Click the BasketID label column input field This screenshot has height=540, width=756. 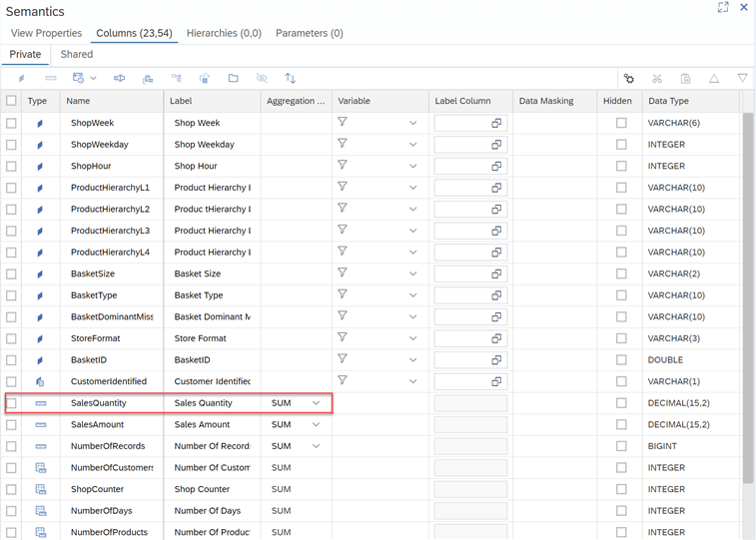pos(462,360)
